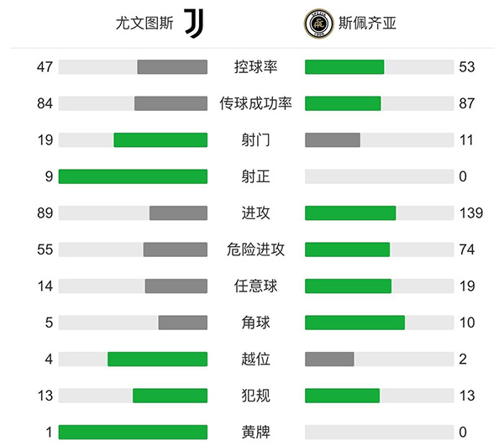Click the 传球成功率 stat label
The width and height of the screenshot is (504, 446).
pos(255,103)
